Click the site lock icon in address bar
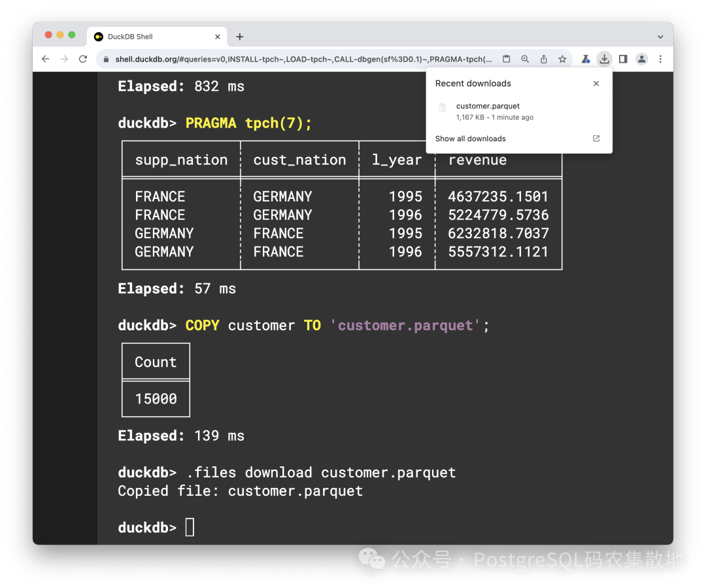Viewport: 706px width, 588px height. [x=105, y=58]
